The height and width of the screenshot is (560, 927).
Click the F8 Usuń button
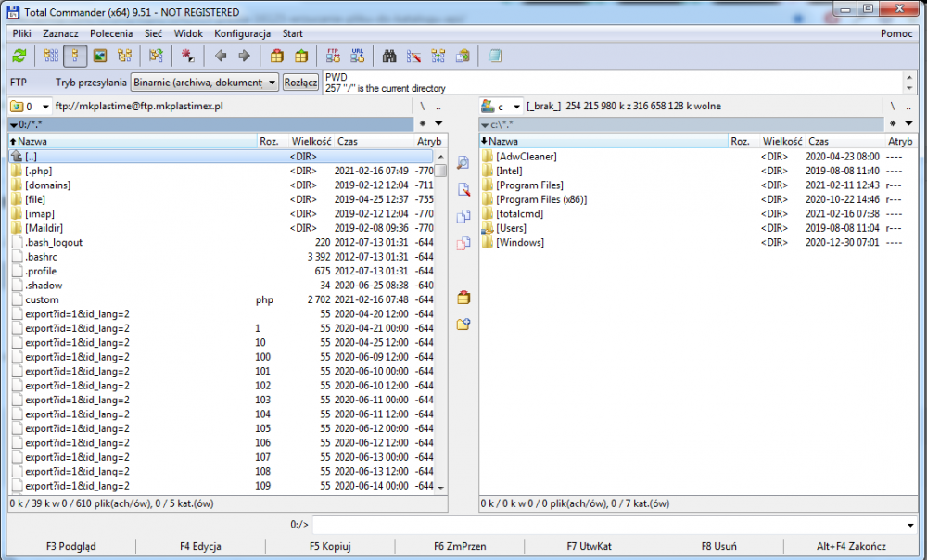[x=719, y=546]
